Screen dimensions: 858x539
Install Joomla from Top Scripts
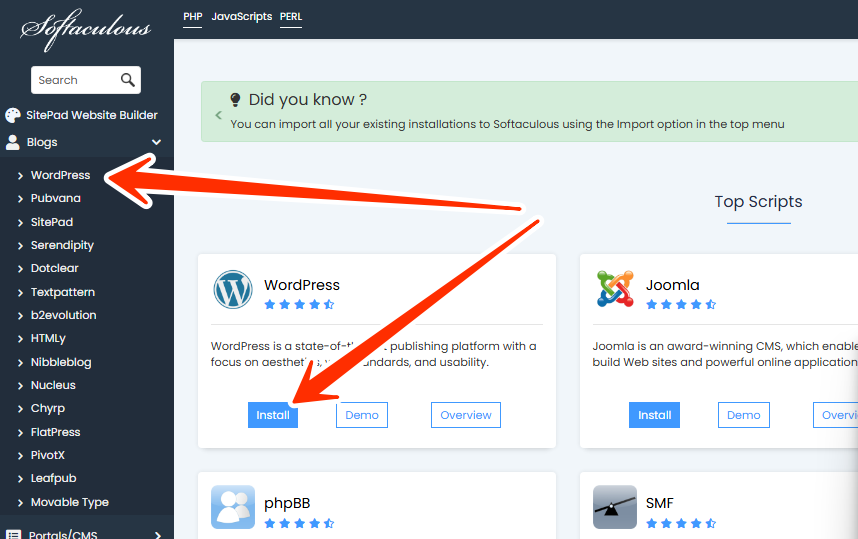[654, 415]
